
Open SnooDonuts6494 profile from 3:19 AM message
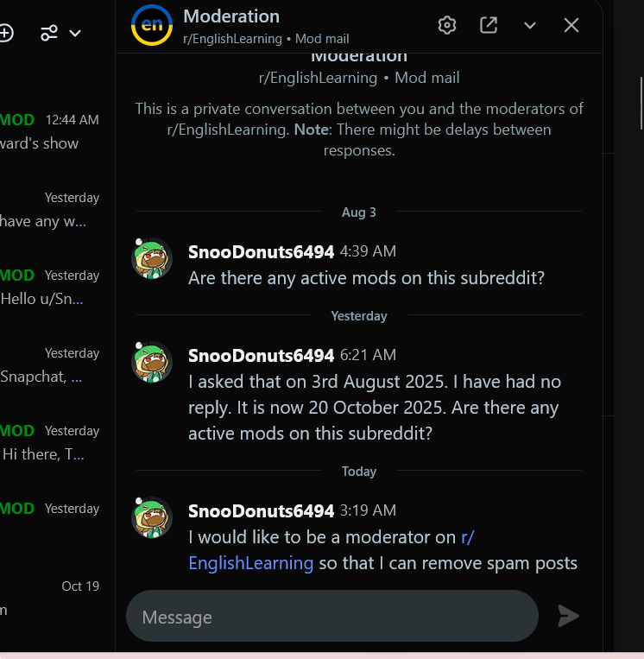(261, 510)
